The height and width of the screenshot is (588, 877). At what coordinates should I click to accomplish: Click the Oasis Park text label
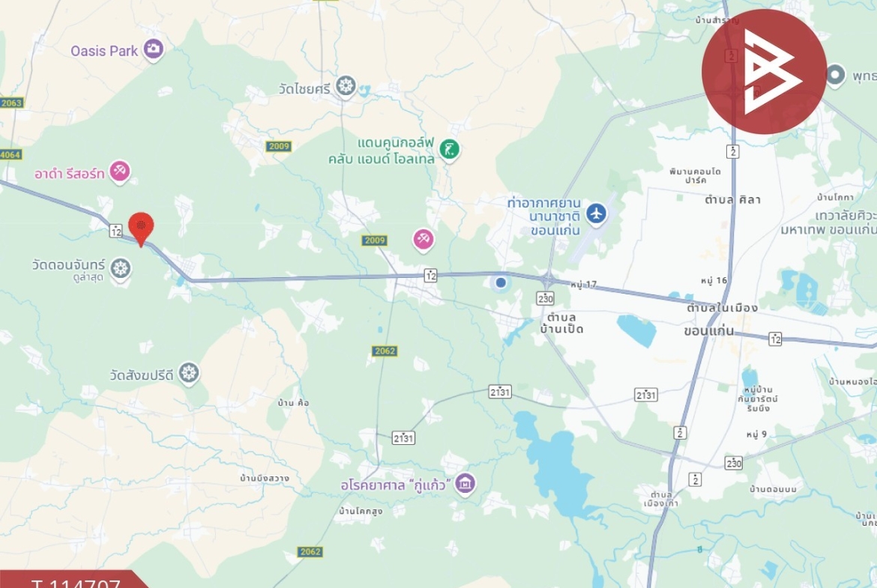click(x=104, y=51)
